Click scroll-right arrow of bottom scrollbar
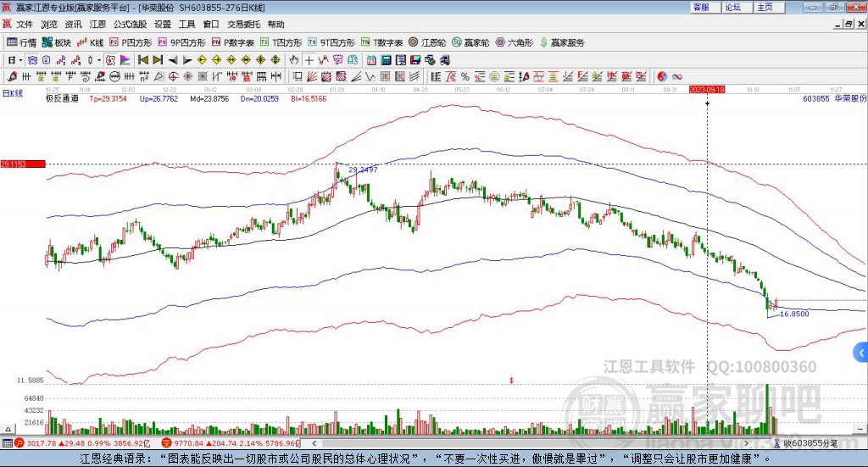 coord(746,443)
